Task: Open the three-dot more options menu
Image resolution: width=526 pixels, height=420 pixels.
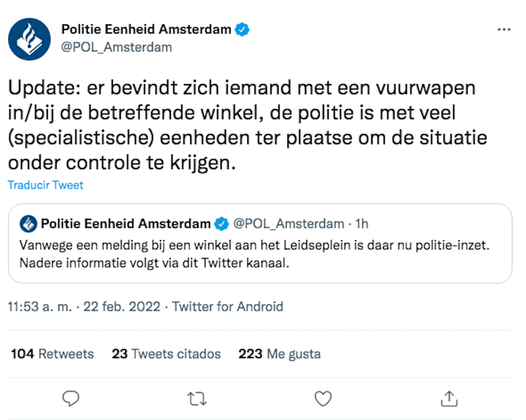Action: [x=503, y=30]
